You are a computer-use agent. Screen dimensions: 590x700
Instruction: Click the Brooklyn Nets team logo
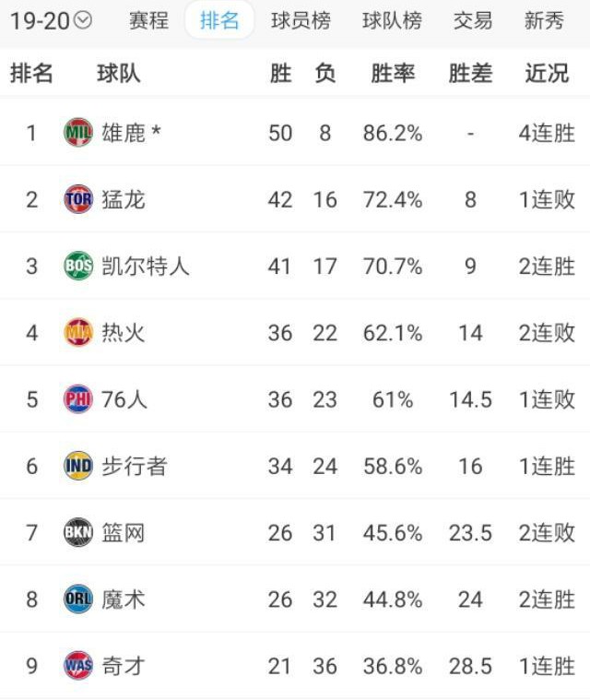pos(78,533)
